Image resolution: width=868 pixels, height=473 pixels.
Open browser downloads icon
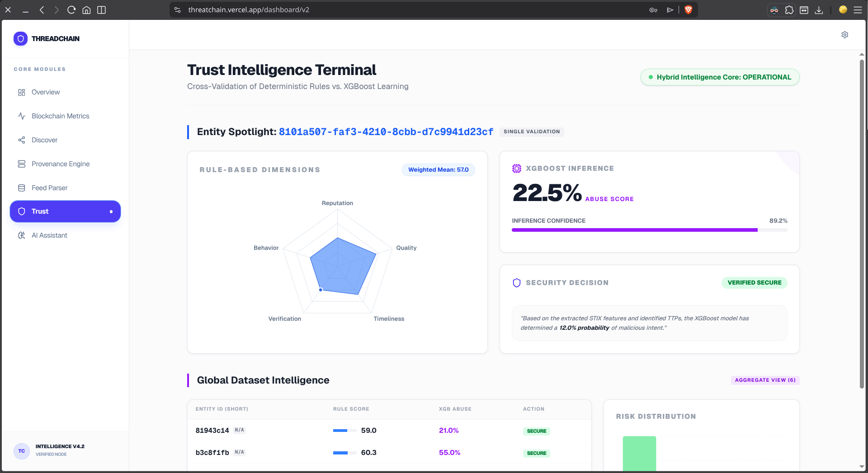click(819, 10)
